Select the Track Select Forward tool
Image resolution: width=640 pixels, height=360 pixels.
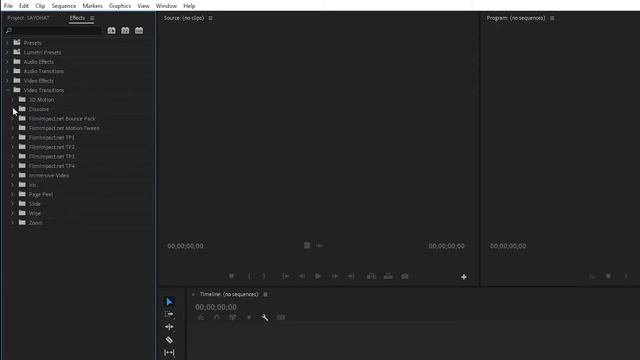coord(169,314)
